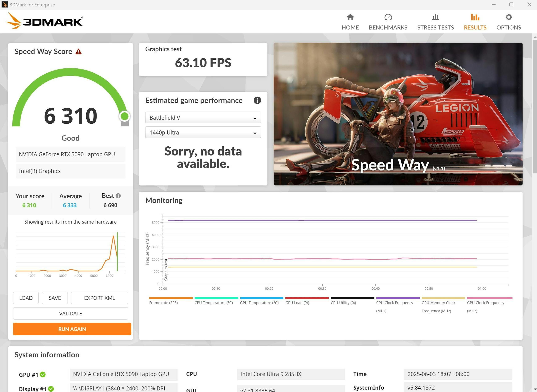
Task: Toggle Frame rate (FPS) orange legend swatch
Action: (171, 298)
